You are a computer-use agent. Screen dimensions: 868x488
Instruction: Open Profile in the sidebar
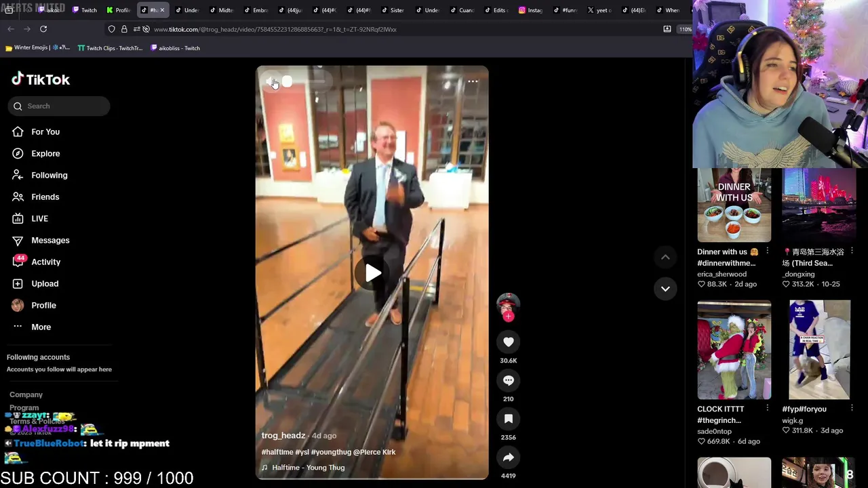coord(34,305)
